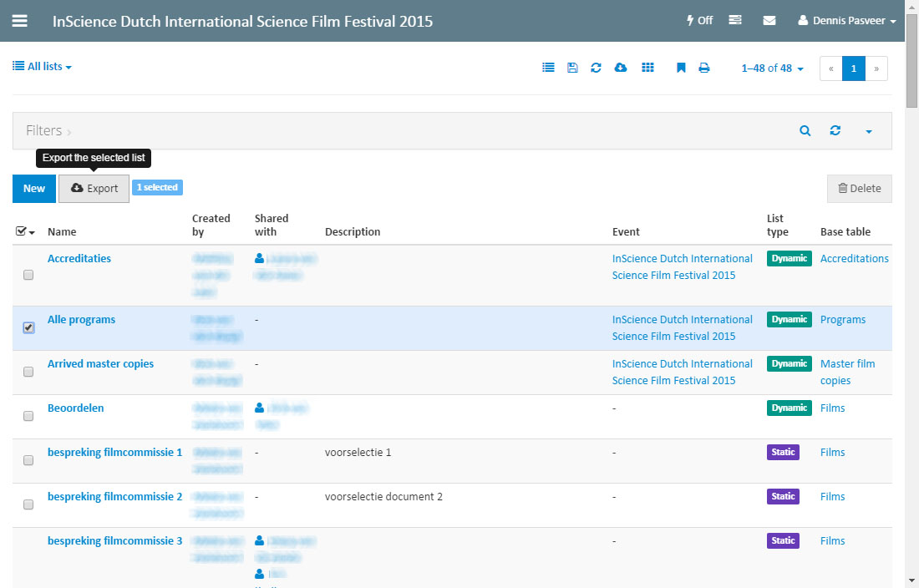The height and width of the screenshot is (588, 919).
Task: Click the print icon in toolbar
Action: point(704,68)
